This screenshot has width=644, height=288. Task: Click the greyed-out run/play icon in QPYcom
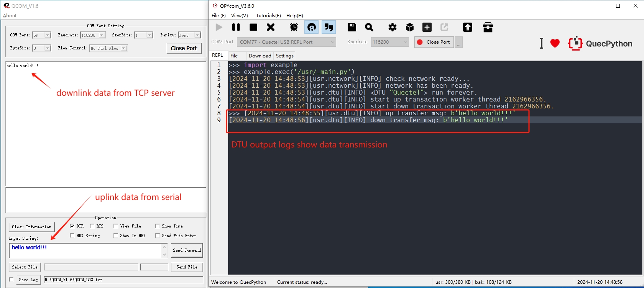(219, 27)
